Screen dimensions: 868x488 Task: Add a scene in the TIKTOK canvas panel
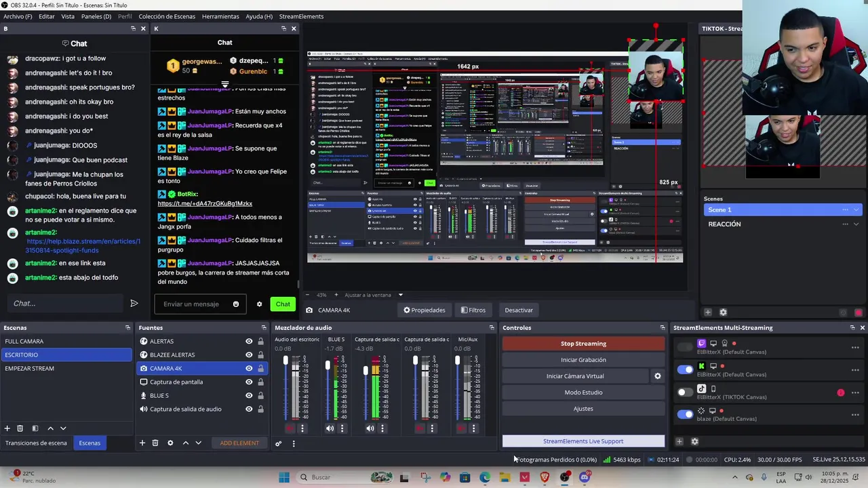point(708,312)
